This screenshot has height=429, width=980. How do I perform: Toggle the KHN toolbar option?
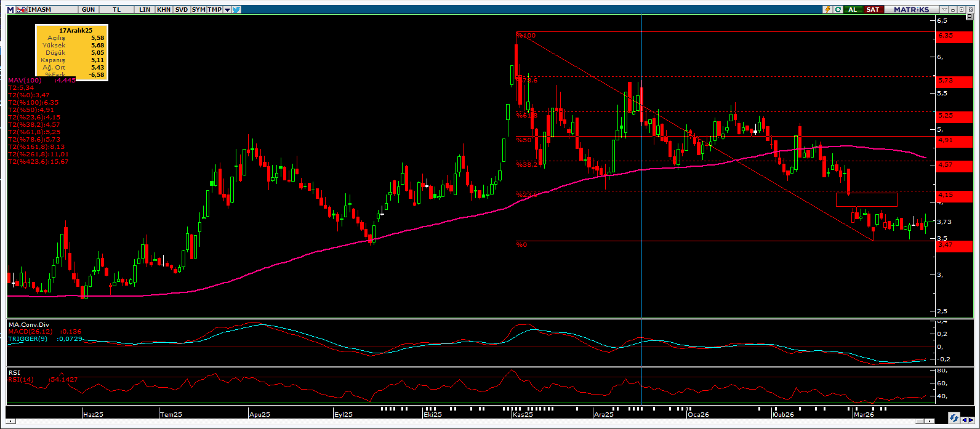click(164, 10)
